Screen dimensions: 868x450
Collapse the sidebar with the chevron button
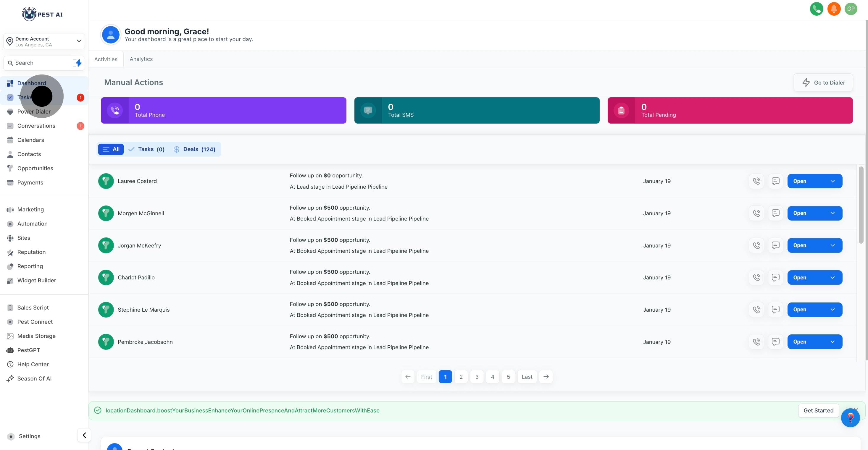point(84,435)
